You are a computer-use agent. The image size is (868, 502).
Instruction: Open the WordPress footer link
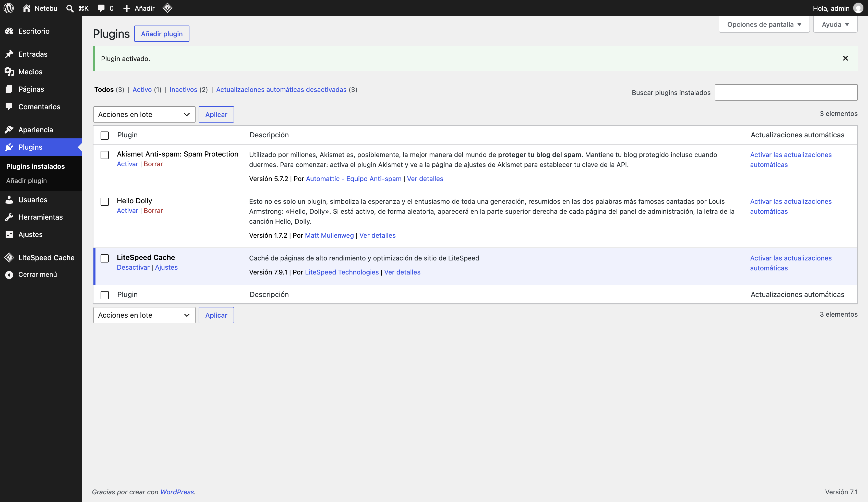[x=177, y=492]
